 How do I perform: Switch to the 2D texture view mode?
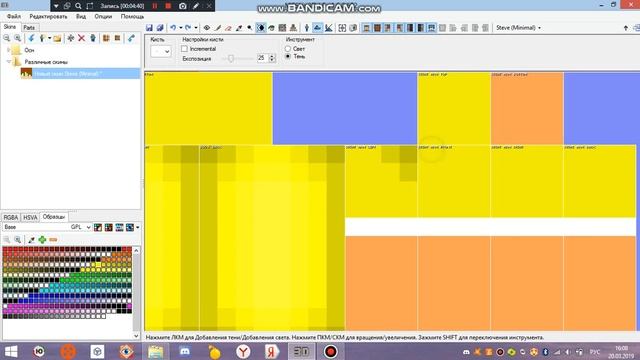coord(317,28)
